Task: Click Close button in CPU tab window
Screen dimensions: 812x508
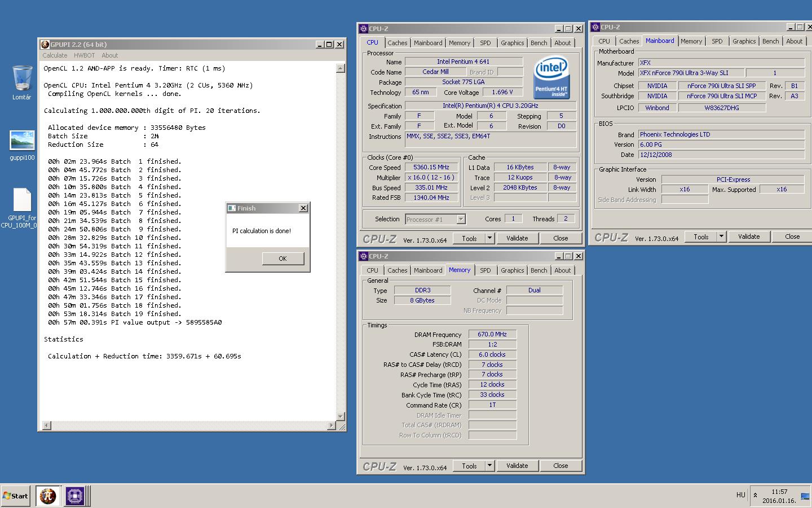Action: pos(561,238)
